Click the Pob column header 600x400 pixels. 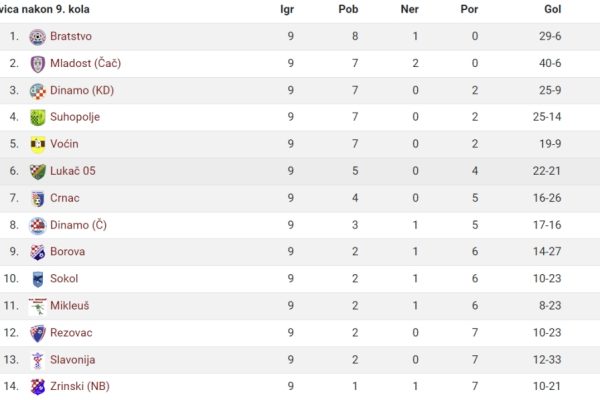tap(348, 9)
